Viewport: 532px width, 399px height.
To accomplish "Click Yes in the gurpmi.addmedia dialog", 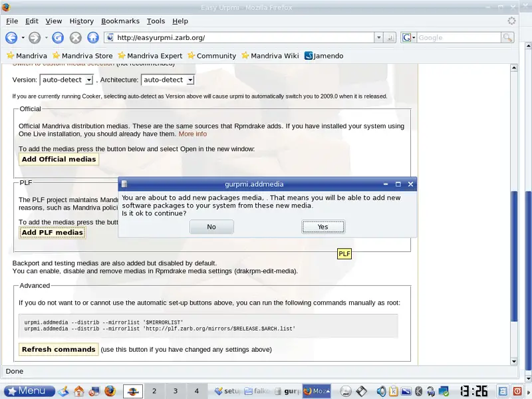I will (323, 227).
